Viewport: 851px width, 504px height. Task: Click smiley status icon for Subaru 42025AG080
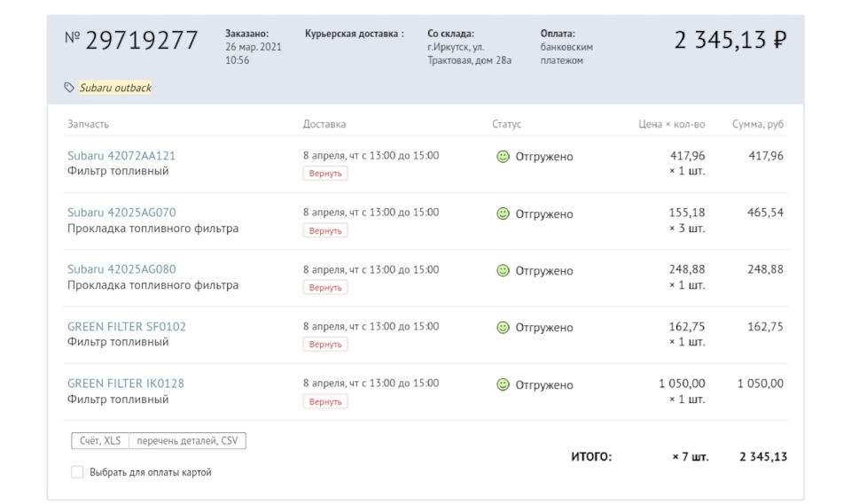(x=503, y=271)
